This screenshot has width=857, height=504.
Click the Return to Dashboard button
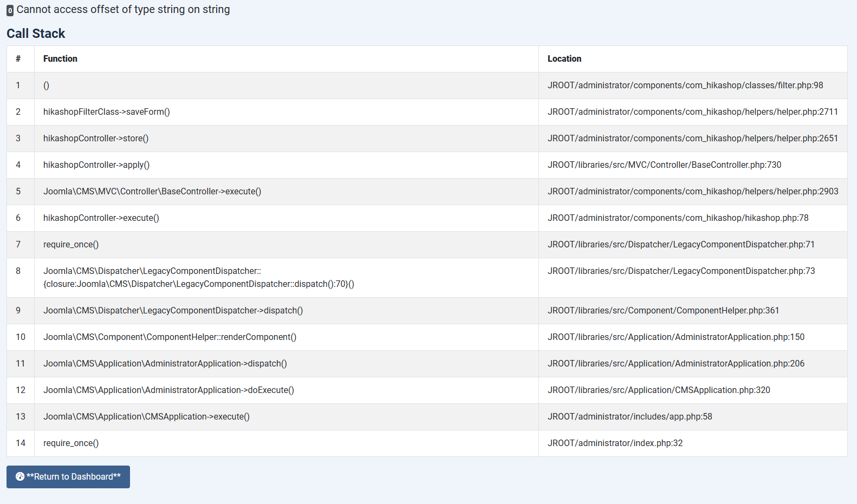[x=68, y=477]
